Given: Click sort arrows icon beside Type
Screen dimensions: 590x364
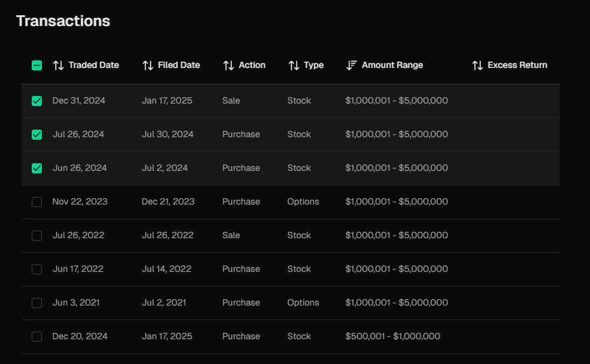Looking at the screenshot, I should click(x=294, y=65).
